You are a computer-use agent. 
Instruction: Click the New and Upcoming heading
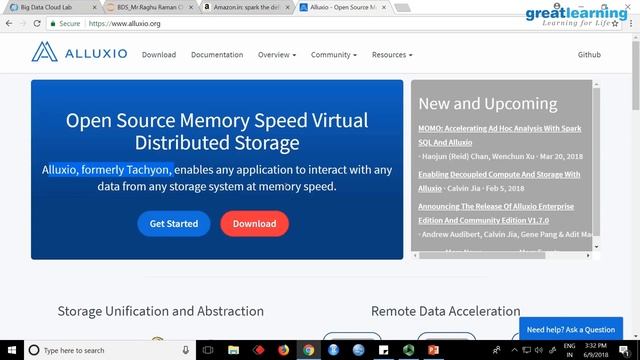point(488,104)
